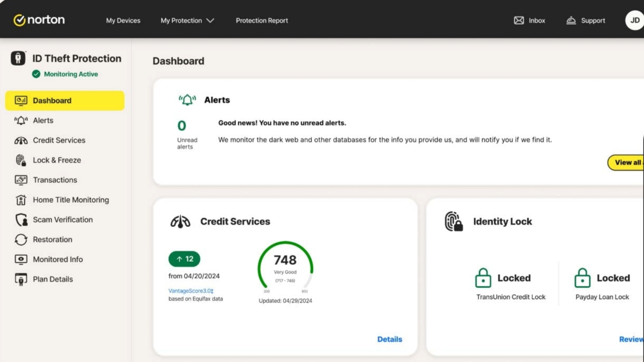Open Restoration label in sidebar
Viewport: 644px width, 362px height.
point(53,240)
